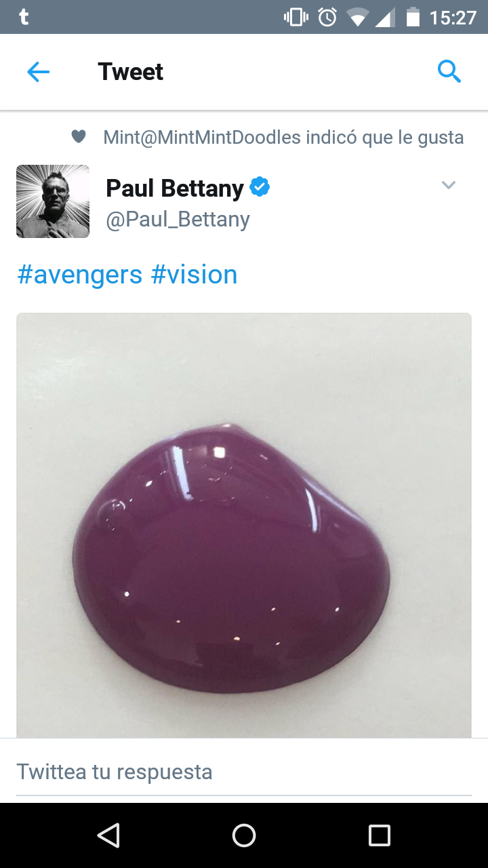Open search with the magnifier icon
The height and width of the screenshot is (868, 488).
click(449, 71)
